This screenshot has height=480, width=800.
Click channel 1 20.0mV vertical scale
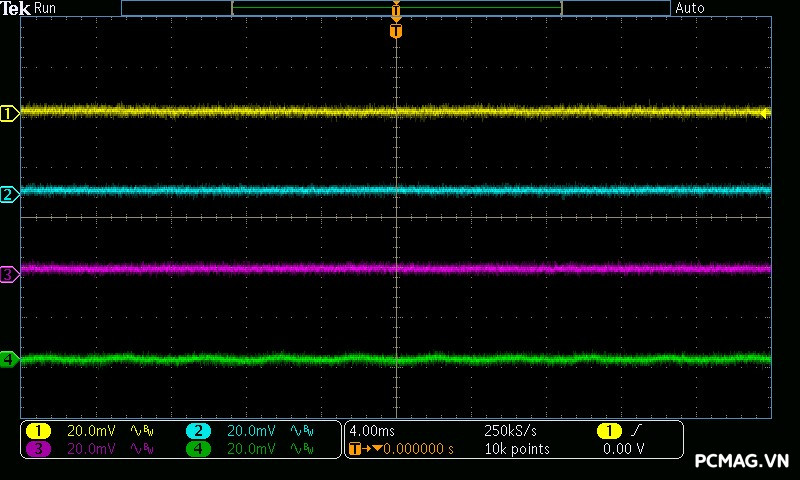coord(91,431)
